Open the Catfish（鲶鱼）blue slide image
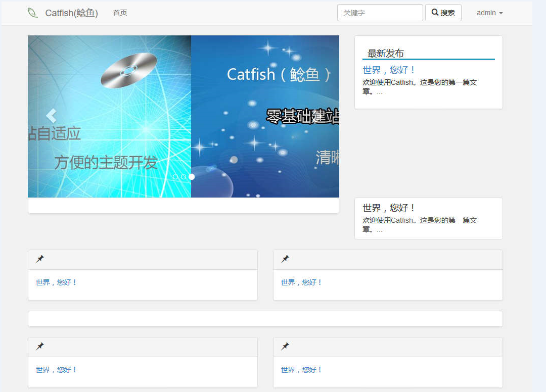The width and height of the screenshot is (546, 392). pos(265,116)
